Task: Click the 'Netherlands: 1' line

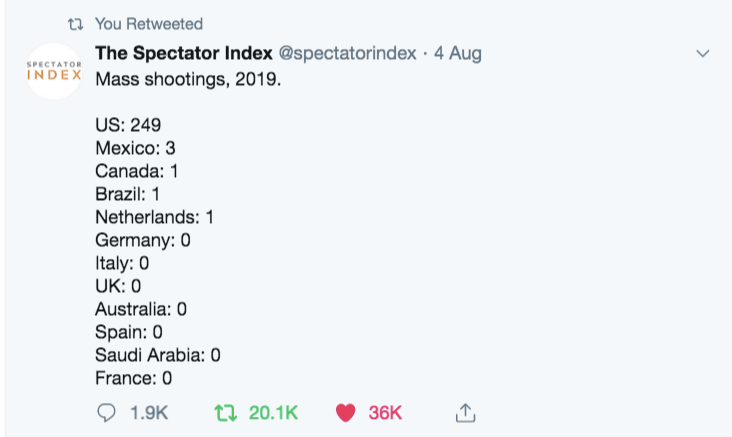Action: tap(154, 217)
